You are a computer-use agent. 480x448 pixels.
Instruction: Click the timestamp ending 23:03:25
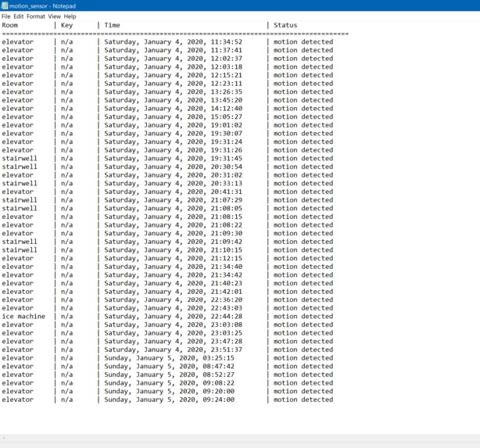point(174,333)
